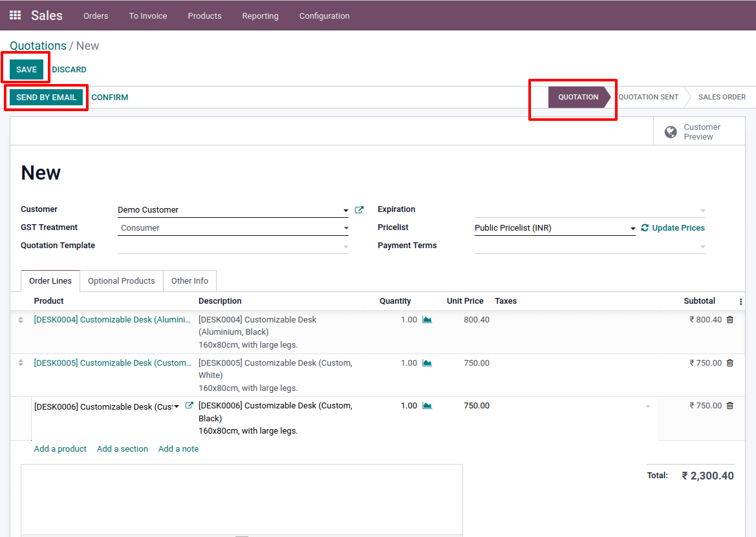Screen dimensions: 756x537
Task: Click the Add a section link
Action: pyautogui.click(x=122, y=449)
